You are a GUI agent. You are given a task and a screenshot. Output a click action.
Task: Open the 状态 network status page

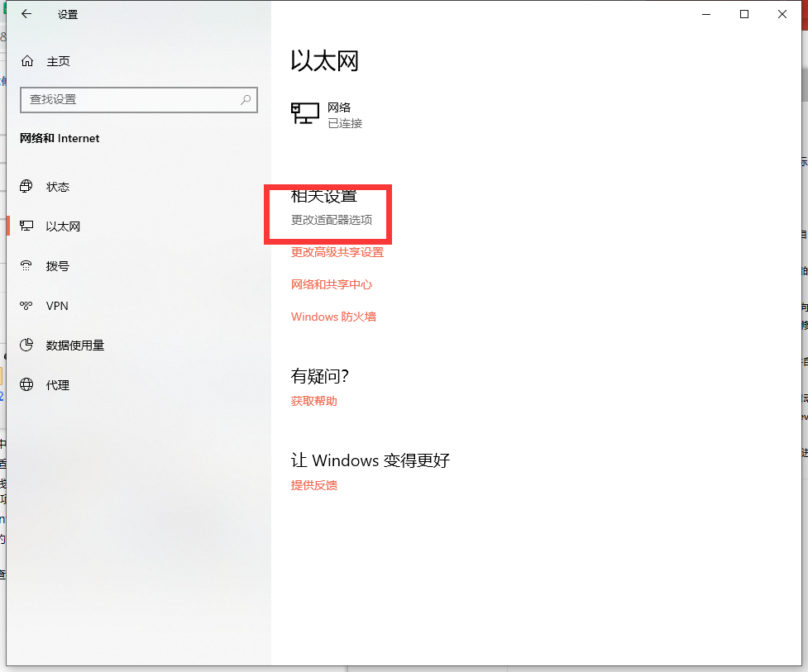coord(57,187)
